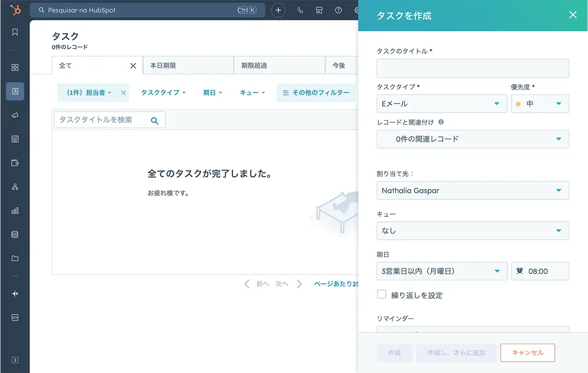Image resolution: width=588 pixels, height=373 pixels.
Task: Open the キュー dropdown showing なし
Action: [x=473, y=231]
